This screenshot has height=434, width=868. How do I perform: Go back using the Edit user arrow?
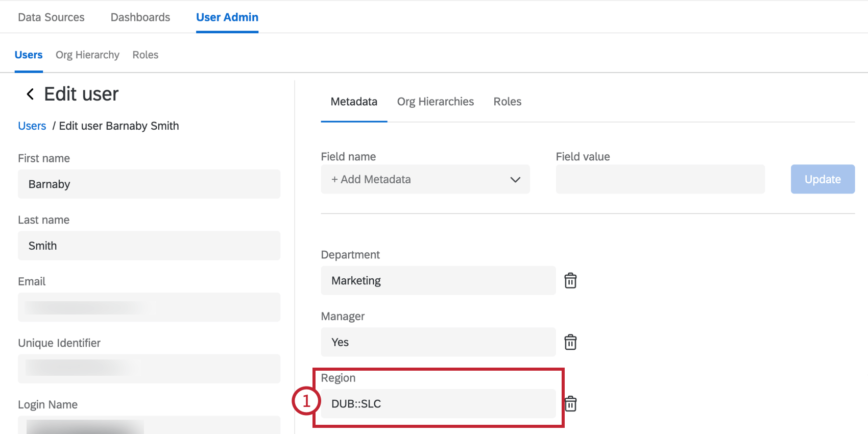[31, 94]
